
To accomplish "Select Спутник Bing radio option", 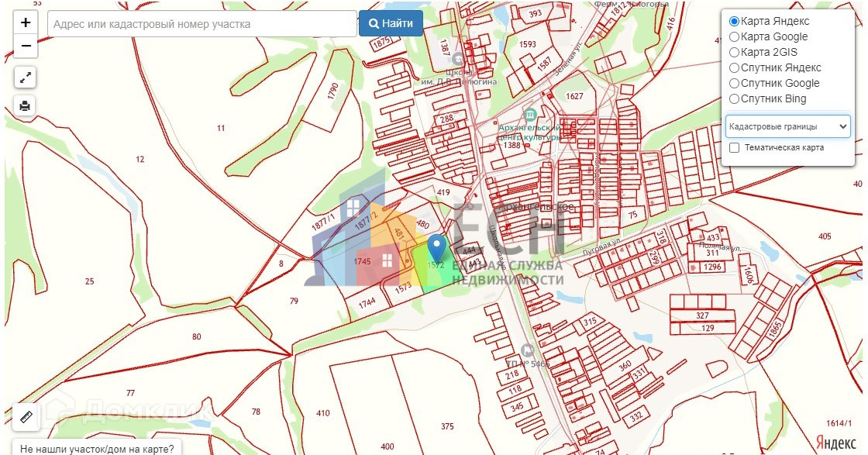I will click(x=734, y=98).
